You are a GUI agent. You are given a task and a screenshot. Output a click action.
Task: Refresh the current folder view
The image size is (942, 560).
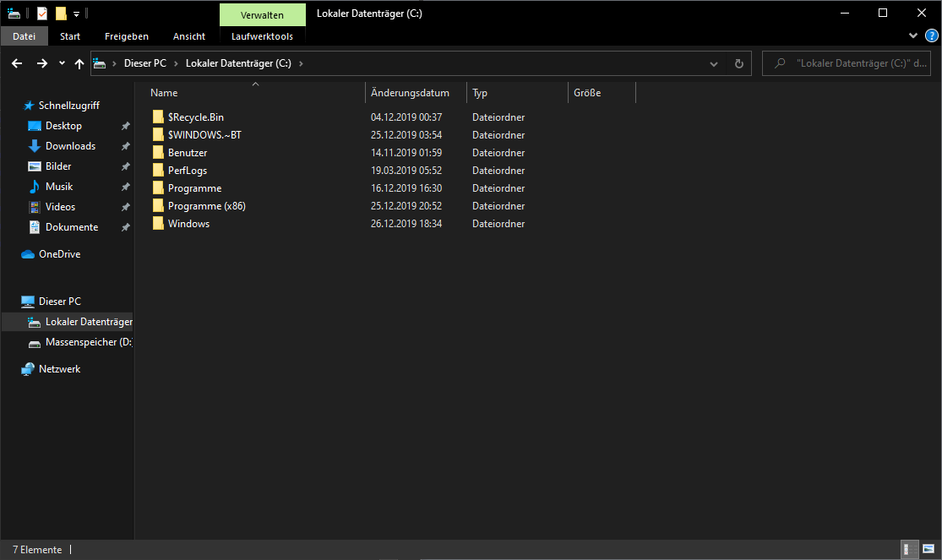(739, 63)
